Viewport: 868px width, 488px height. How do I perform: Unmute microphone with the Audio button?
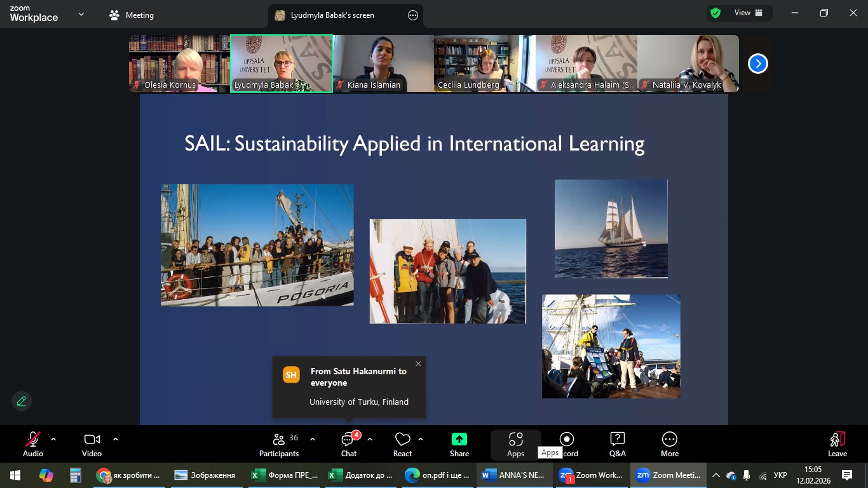33,444
